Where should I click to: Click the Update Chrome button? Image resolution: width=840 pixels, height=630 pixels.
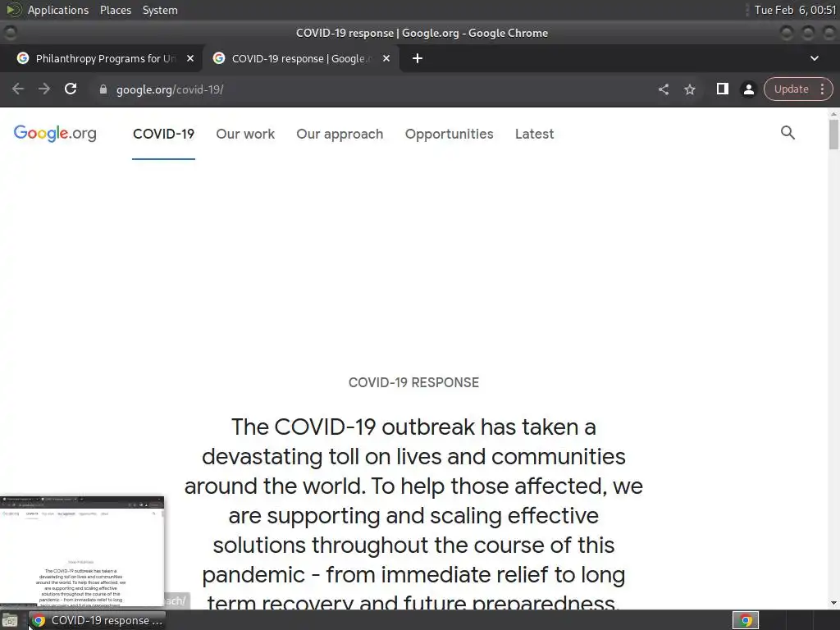[x=791, y=89]
